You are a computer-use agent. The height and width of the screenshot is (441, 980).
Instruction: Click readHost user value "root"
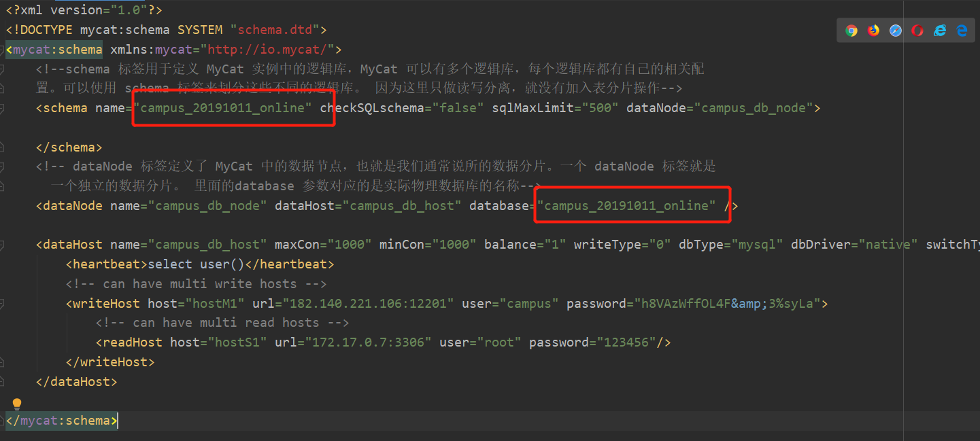[x=499, y=342]
